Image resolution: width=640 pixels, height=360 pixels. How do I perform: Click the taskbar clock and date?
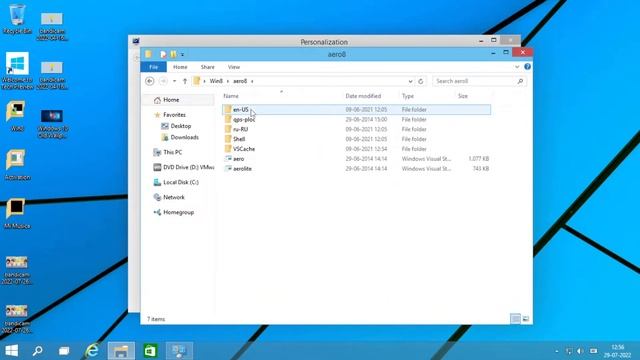coord(618,351)
